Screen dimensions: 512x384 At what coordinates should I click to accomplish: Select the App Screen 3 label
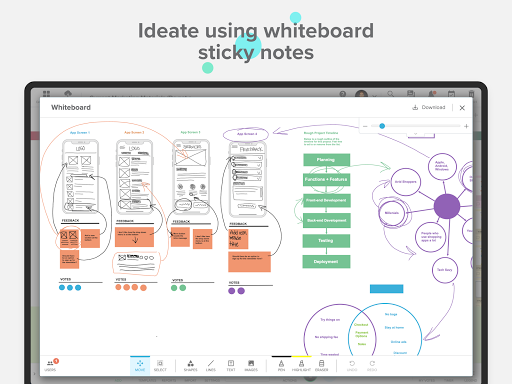(x=190, y=132)
